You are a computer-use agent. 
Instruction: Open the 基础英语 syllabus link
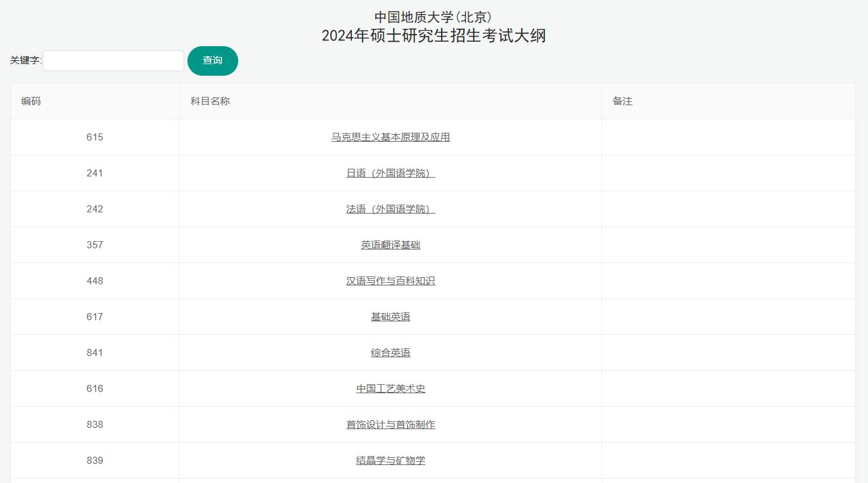pos(390,317)
